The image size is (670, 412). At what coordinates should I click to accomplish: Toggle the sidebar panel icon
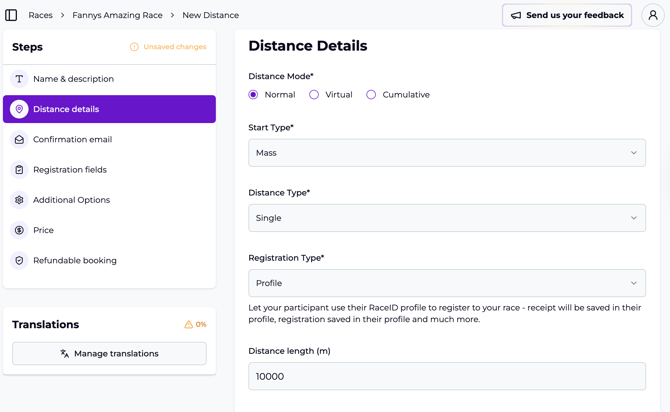coord(12,15)
